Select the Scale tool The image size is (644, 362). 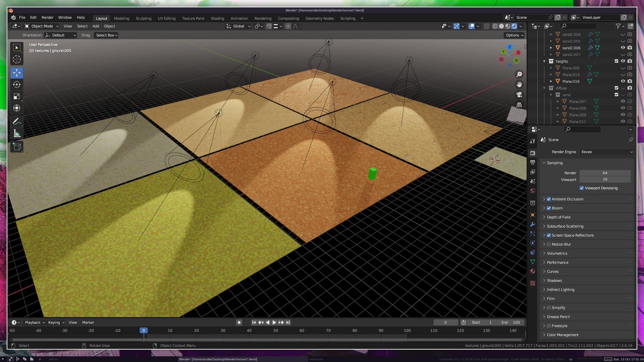click(x=17, y=97)
